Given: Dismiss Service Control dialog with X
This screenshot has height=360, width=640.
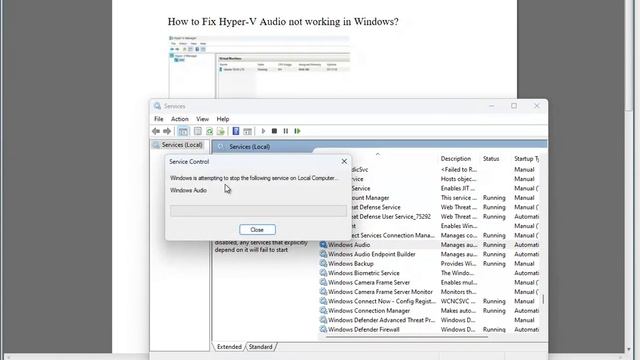Looking at the screenshot, I should pos(344,162).
